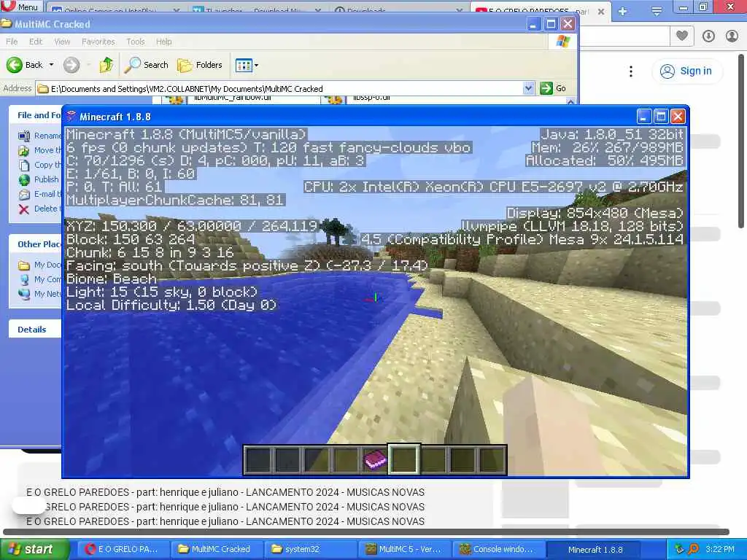Select the first hotbar slot in Minecraft
Image resolution: width=747 pixels, height=560 pixels.
point(258,460)
